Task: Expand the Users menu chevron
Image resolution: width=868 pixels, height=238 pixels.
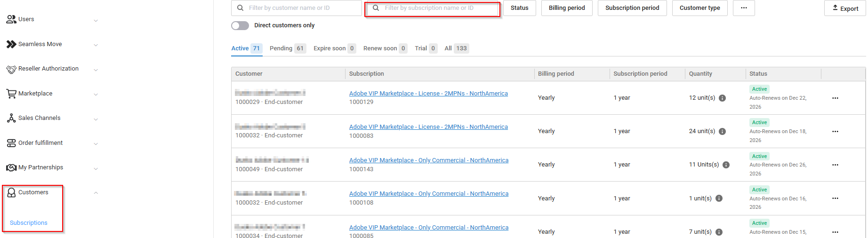Action: (96, 20)
